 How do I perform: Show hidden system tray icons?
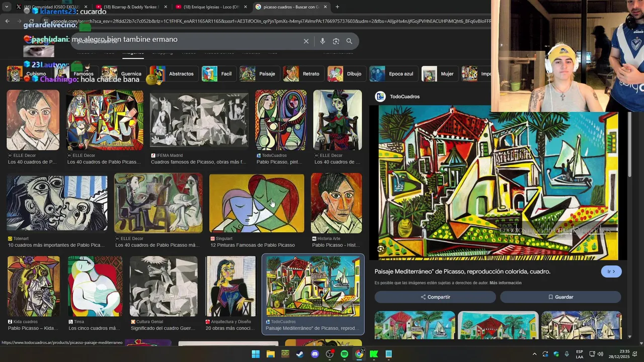[534, 354]
